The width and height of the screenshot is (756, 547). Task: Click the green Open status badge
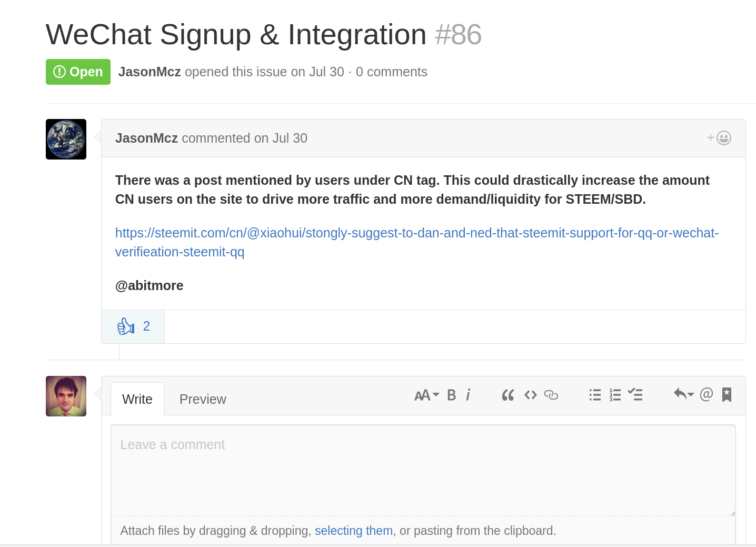click(78, 72)
